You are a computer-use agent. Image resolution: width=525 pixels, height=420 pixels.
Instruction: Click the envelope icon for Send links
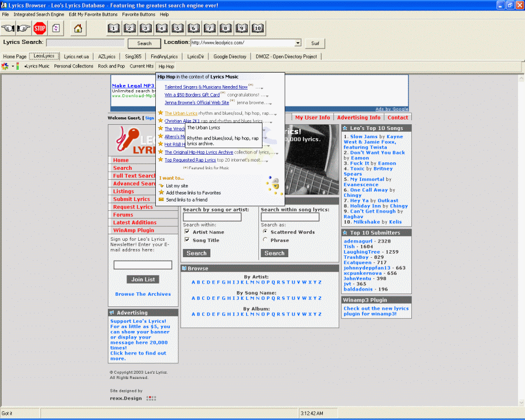tap(161, 200)
